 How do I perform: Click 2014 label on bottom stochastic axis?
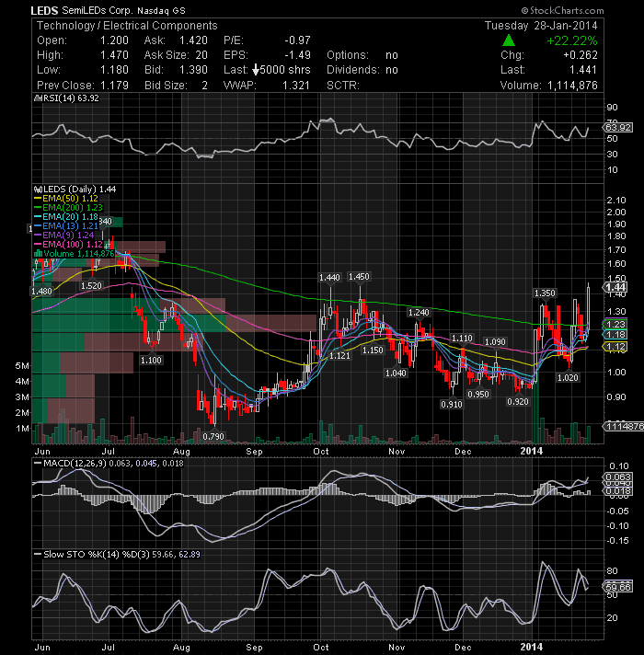[531, 647]
